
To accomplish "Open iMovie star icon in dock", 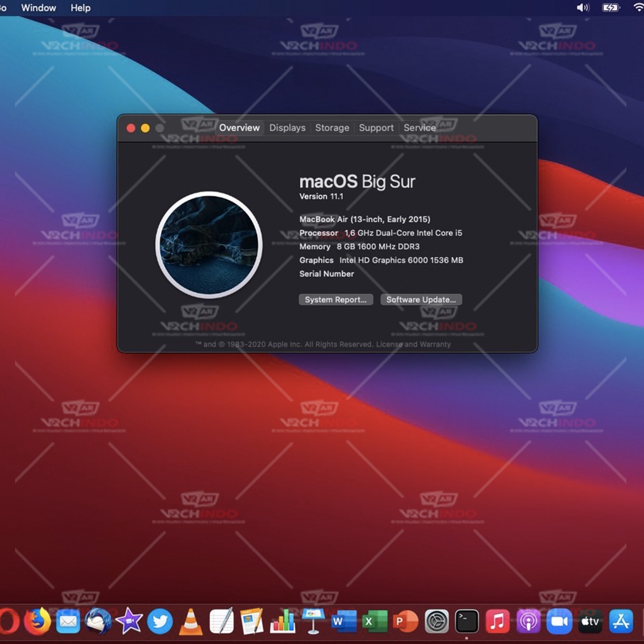I will (x=129, y=621).
